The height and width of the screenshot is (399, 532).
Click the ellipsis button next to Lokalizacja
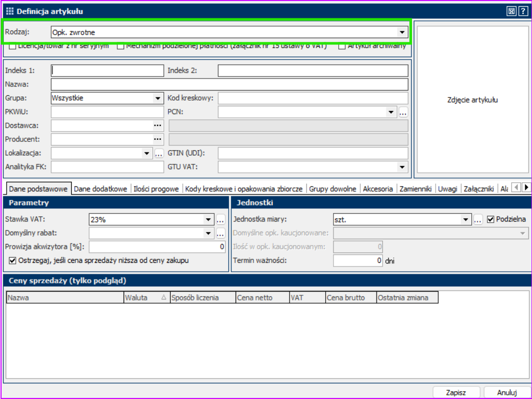159,153
